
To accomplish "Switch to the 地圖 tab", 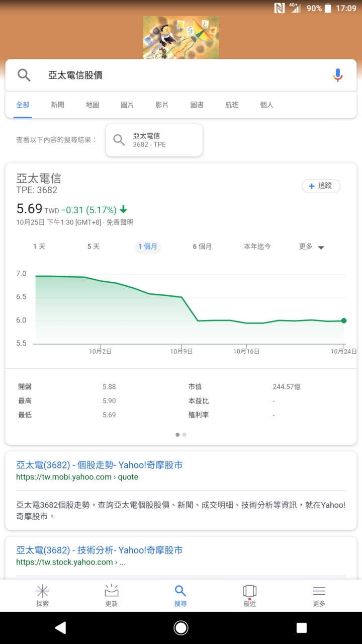I will click(x=93, y=105).
